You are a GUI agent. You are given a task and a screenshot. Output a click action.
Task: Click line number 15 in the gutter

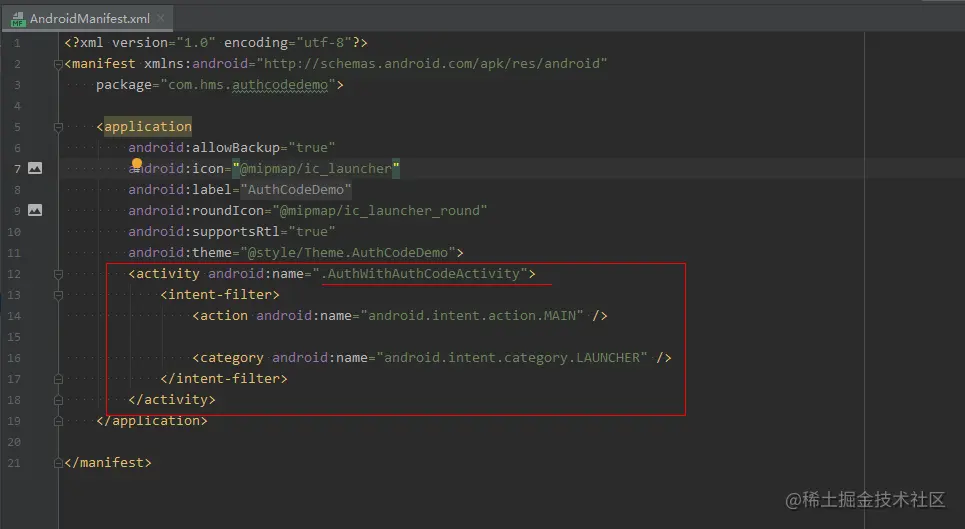pos(14,337)
